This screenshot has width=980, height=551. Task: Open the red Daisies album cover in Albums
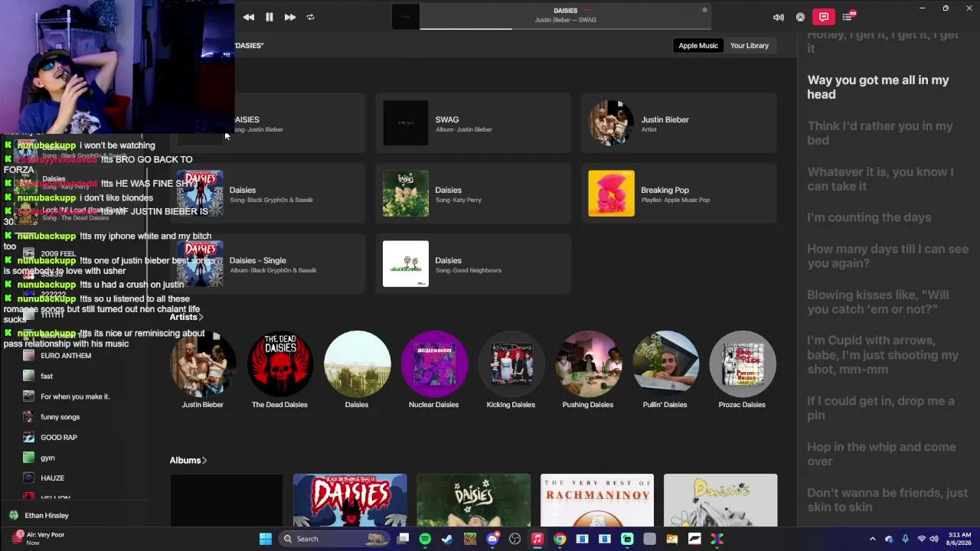point(350,500)
